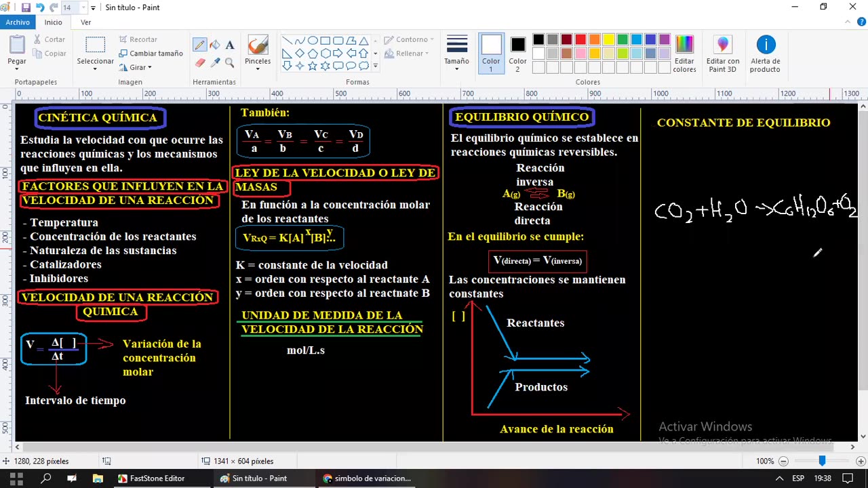Click the Pegar clipboard icon
Viewport: 868px width, 488px height.
pos(17,45)
